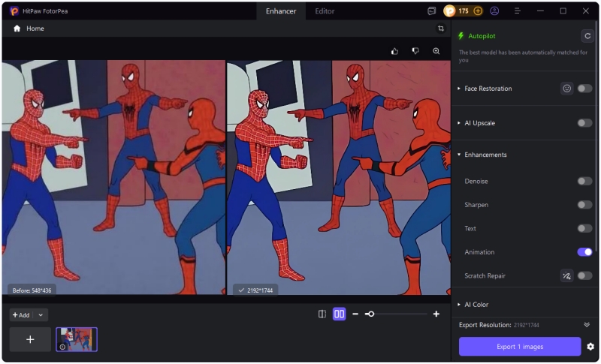
Task: Click the Home breadcrumb link
Action: pos(35,29)
